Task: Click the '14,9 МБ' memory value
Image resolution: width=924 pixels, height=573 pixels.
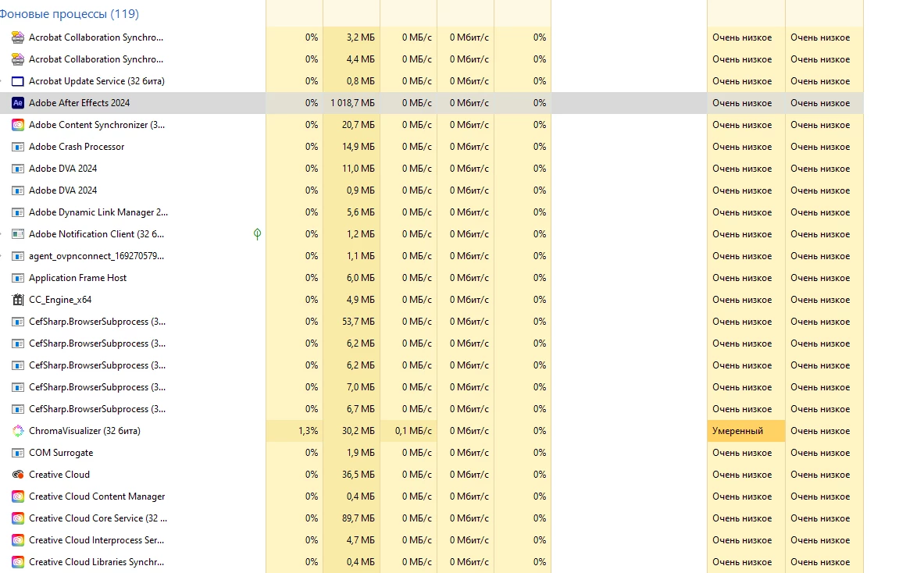Action: 359,147
